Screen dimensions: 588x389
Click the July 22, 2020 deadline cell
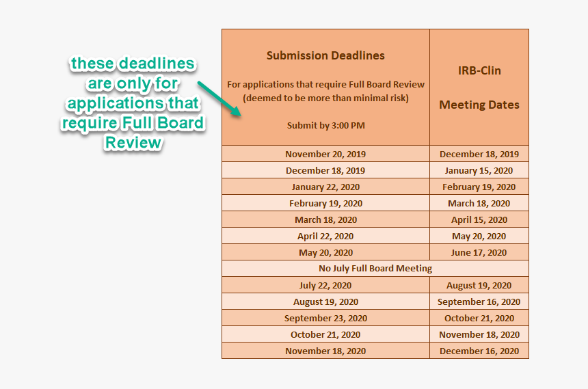[x=325, y=285]
